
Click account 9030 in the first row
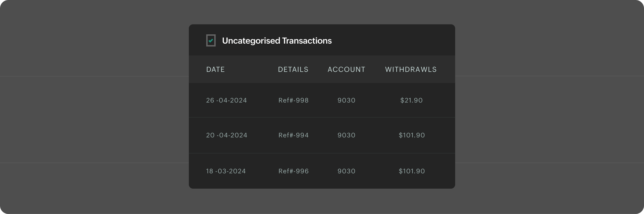click(x=346, y=100)
